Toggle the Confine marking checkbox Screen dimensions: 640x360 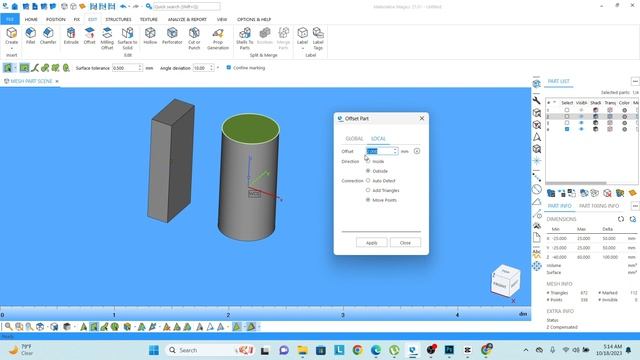(229, 68)
